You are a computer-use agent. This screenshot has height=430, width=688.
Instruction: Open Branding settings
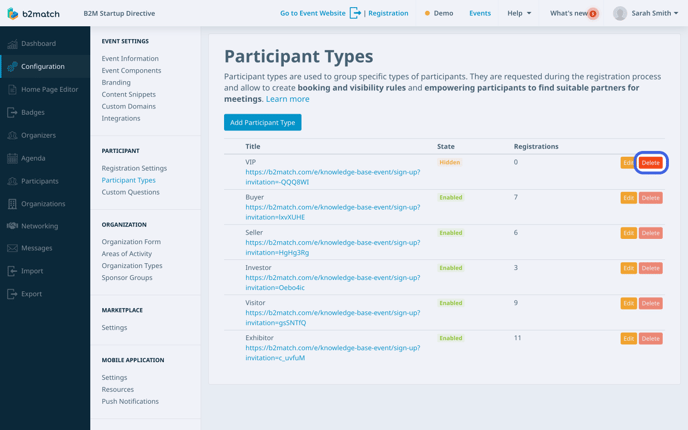[x=116, y=82]
